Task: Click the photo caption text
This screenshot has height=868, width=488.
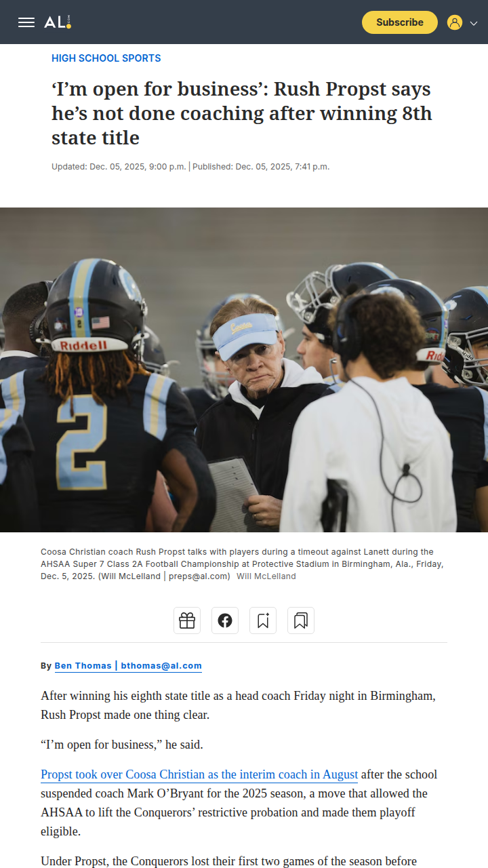Action: tap(241, 564)
